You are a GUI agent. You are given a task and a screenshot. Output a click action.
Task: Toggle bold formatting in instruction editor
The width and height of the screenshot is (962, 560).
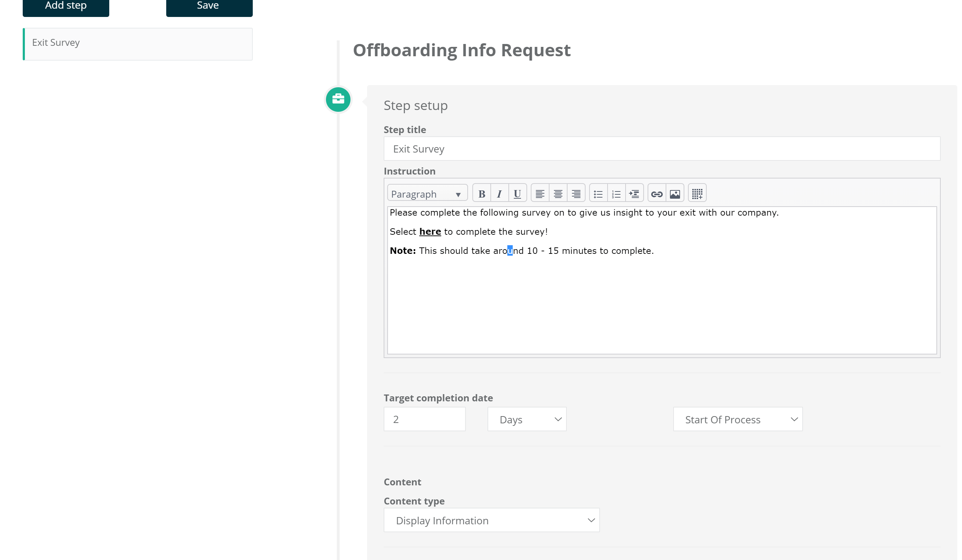[481, 194]
